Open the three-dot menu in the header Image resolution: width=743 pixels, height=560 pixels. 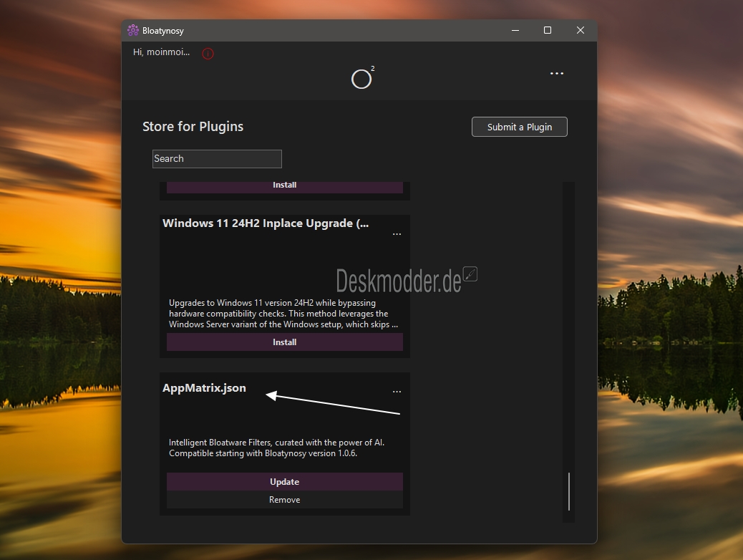pyautogui.click(x=557, y=74)
